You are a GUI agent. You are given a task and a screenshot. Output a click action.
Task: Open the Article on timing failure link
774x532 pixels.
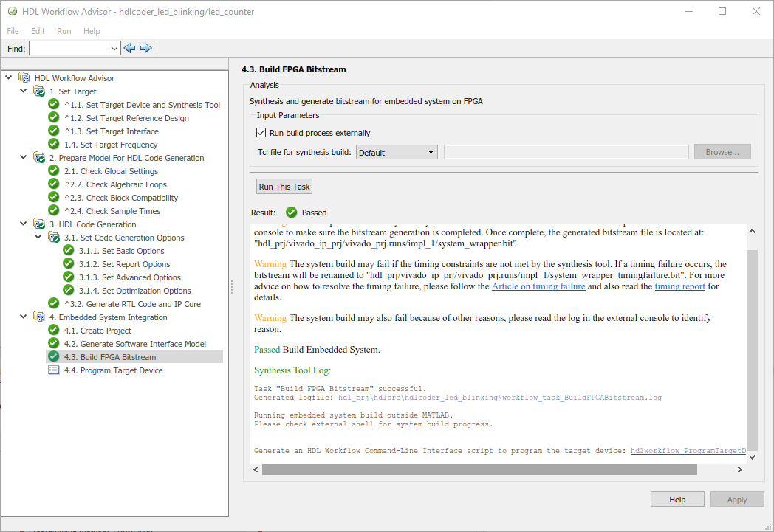(538, 286)
